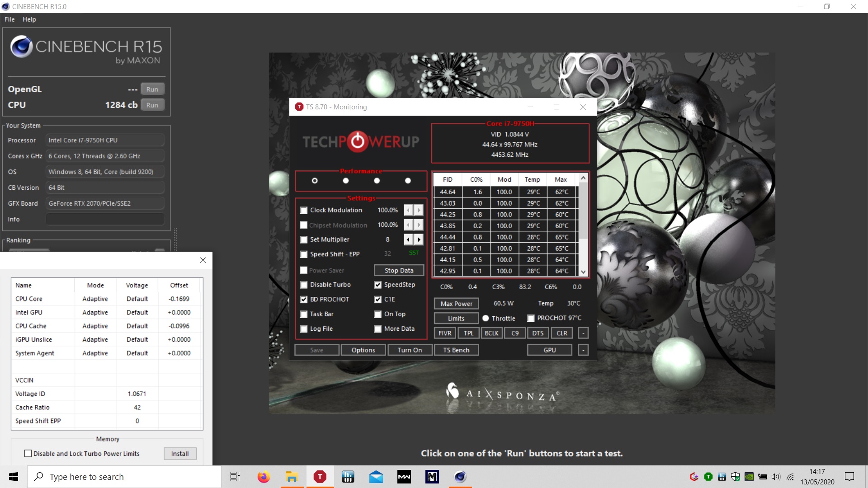868x488 pixels.
Task: Click the taskbar search box
Action: click(x=124, y=477)
